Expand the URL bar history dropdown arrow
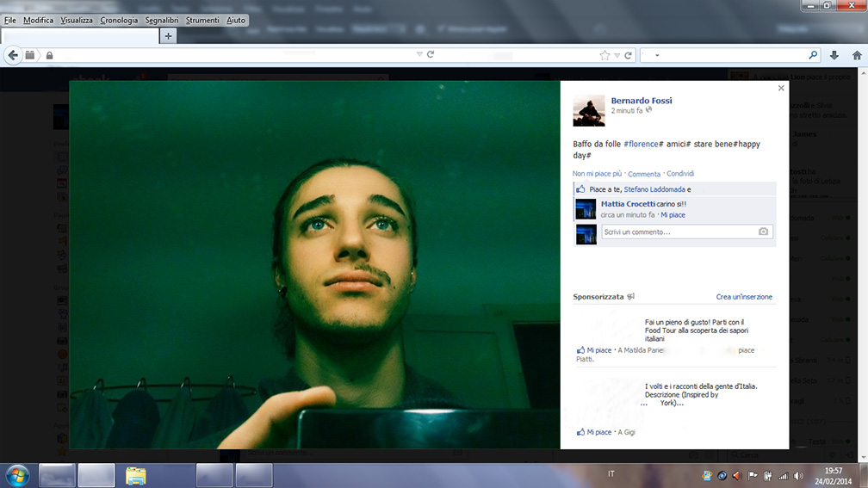This screenshot has width=868, height=488. [419, 54]
